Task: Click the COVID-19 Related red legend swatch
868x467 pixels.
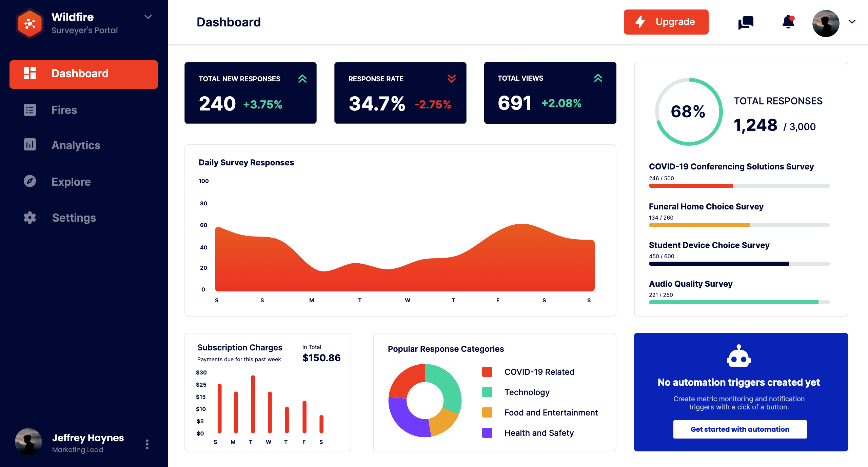Action: pos(487,372)
